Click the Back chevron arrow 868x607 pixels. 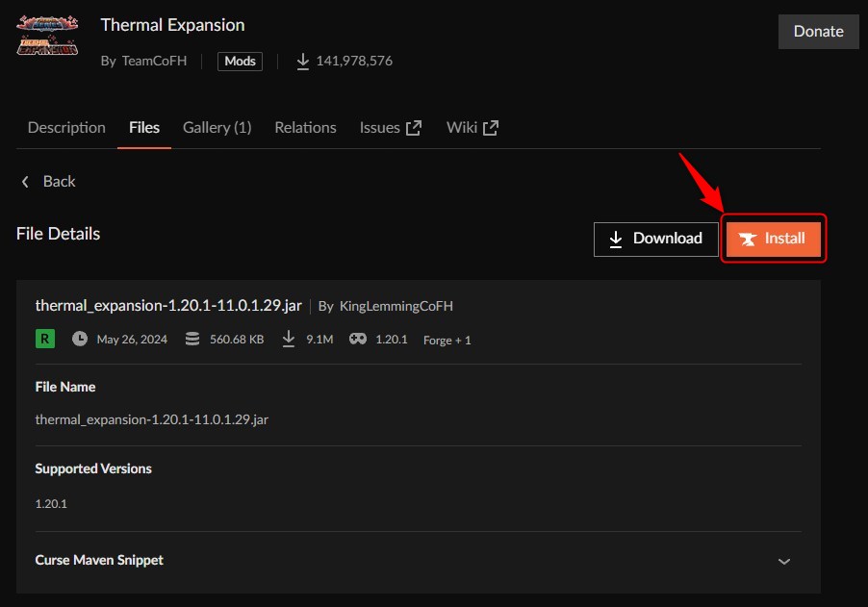[x=25, y=182]
